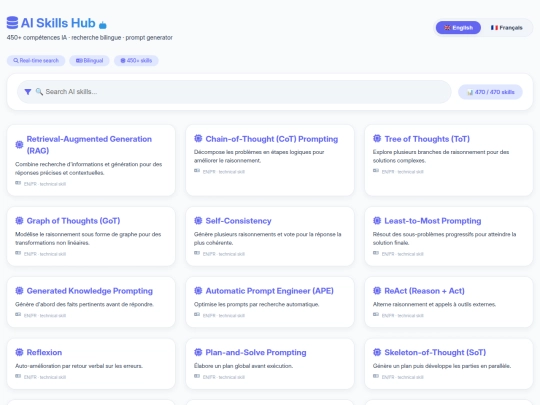
Task: Open Tree of Thoughts (ToT) title
Action: [427, 139]
